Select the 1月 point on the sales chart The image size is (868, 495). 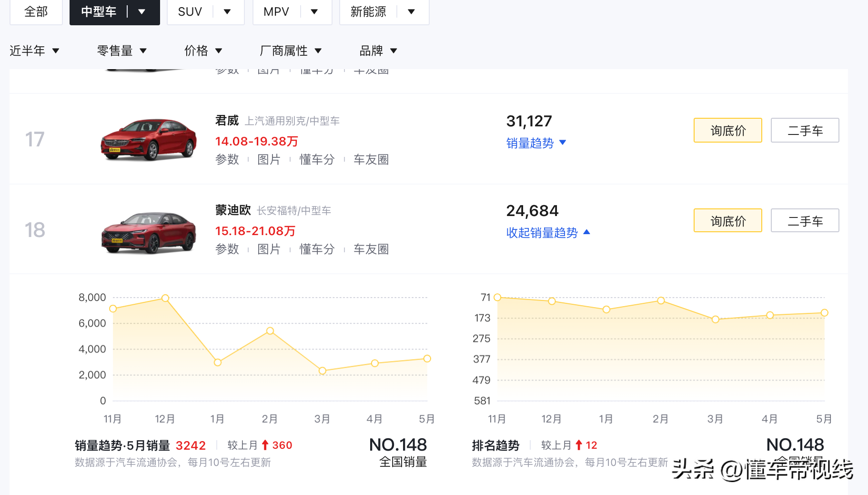[218, 362]
